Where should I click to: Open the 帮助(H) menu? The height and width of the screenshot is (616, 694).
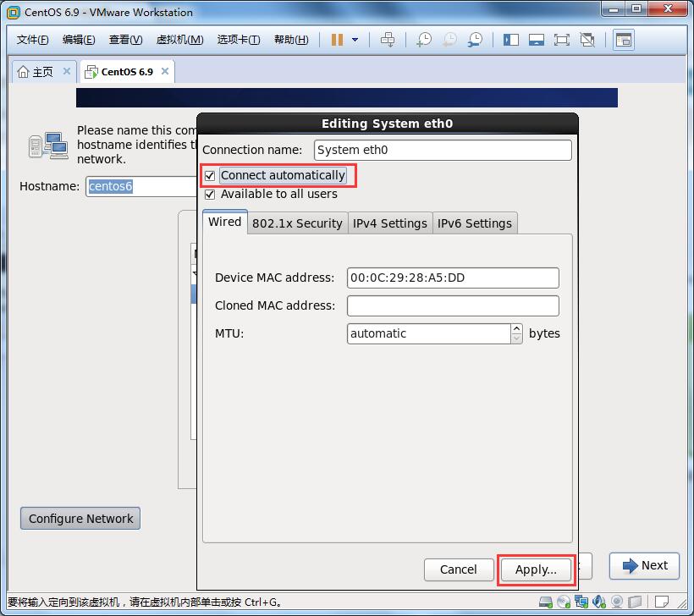click(291, 40)
